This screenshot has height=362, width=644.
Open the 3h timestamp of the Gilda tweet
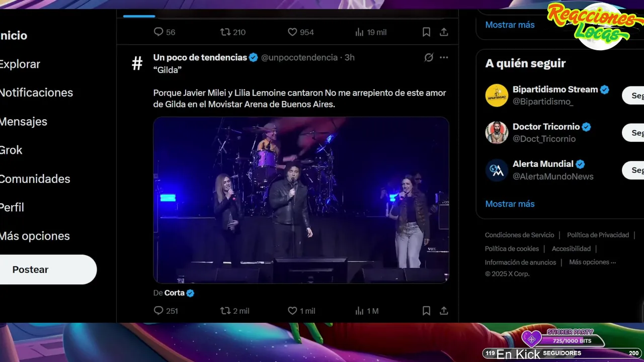[350, 57]
